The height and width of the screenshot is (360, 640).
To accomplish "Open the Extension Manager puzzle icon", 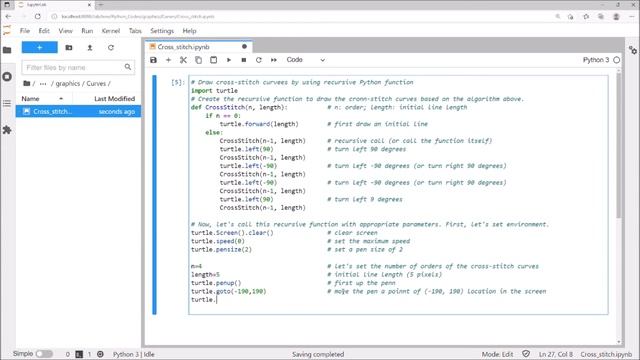I will click(x=7, y=130).
